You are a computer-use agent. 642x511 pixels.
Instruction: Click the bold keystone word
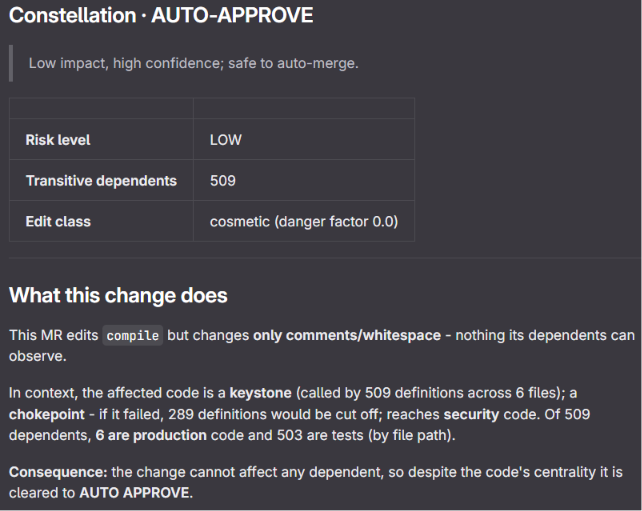pyautogui.click(x=260, y=393)
